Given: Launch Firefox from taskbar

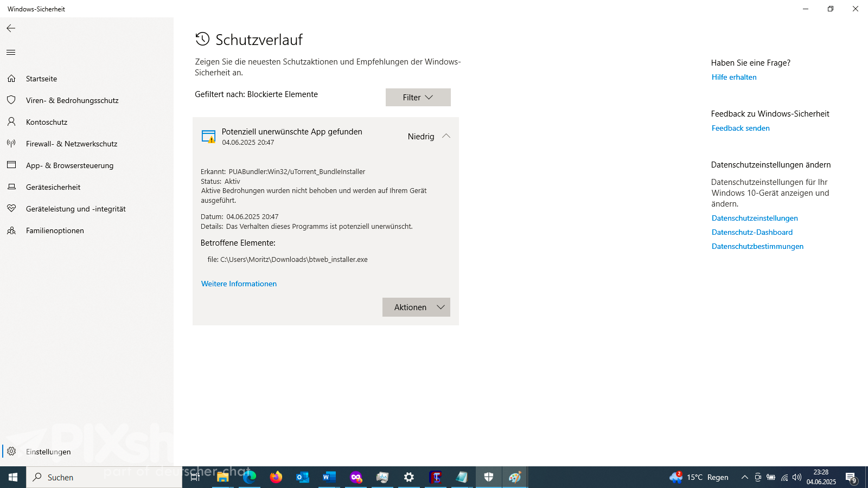Looking at the screenshot, I should [276, 477].
